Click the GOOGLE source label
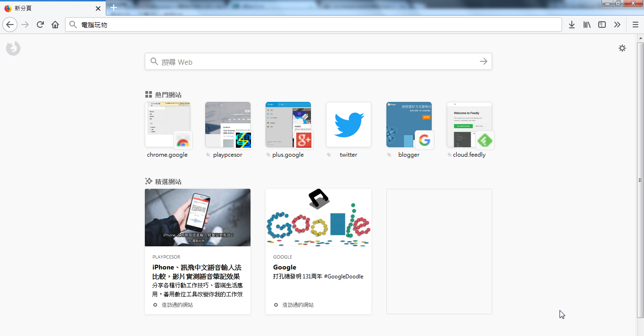Image resolution: width=644 pixels, height=336 pixels. (283, 257)
